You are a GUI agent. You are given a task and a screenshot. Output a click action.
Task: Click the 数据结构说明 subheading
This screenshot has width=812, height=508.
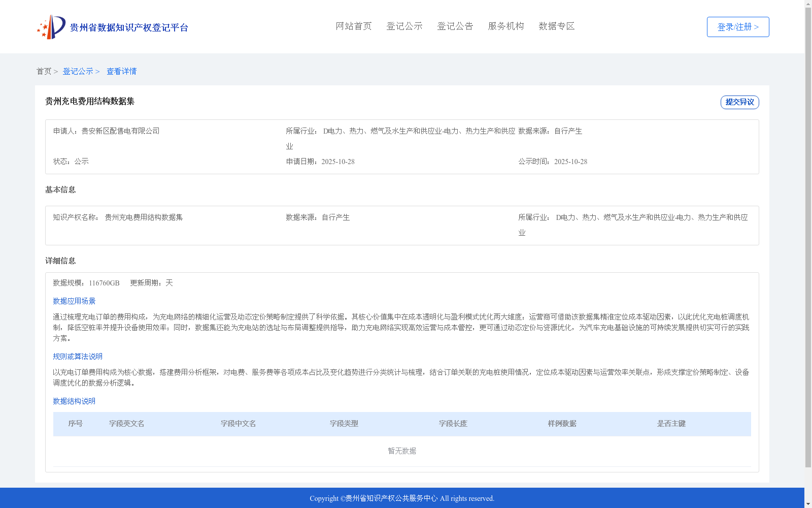point(74,401)
